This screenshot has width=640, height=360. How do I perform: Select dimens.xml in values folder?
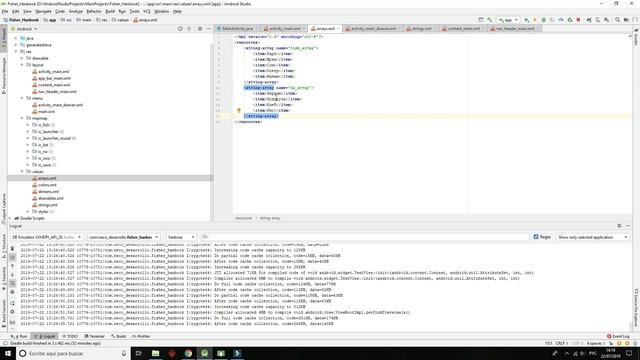tap(48, 191)
